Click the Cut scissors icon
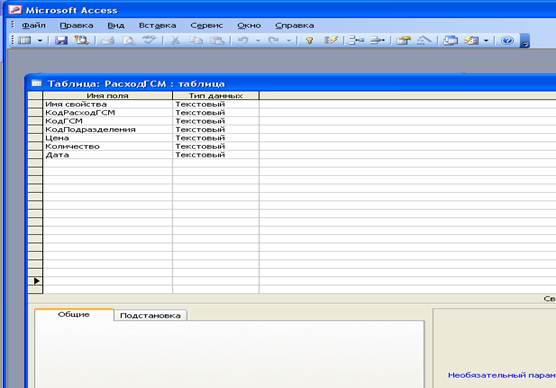The image size is (556, 388). pos(175,40)
